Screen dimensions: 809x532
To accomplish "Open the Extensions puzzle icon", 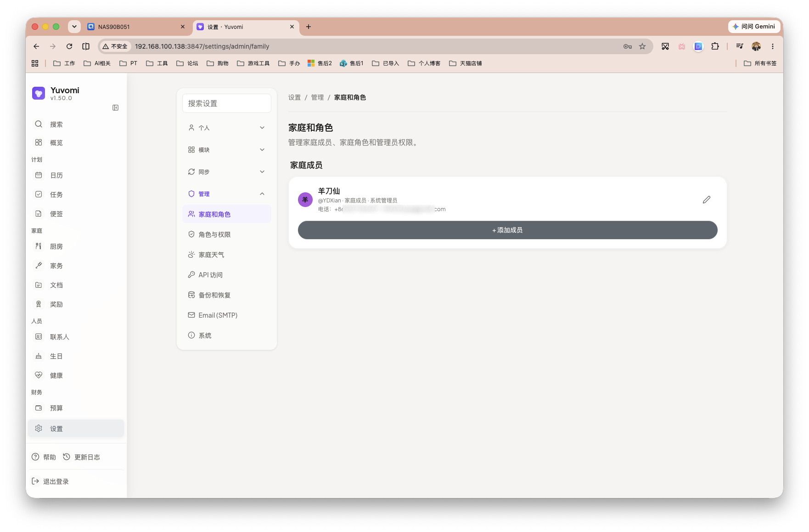I will [x=715, y=46].
